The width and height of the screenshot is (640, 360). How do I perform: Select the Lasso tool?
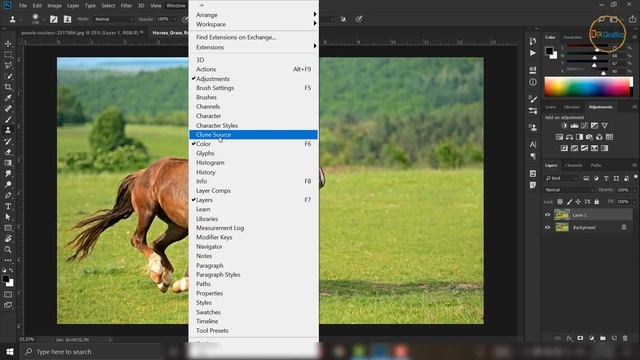(x=8, y=65)
